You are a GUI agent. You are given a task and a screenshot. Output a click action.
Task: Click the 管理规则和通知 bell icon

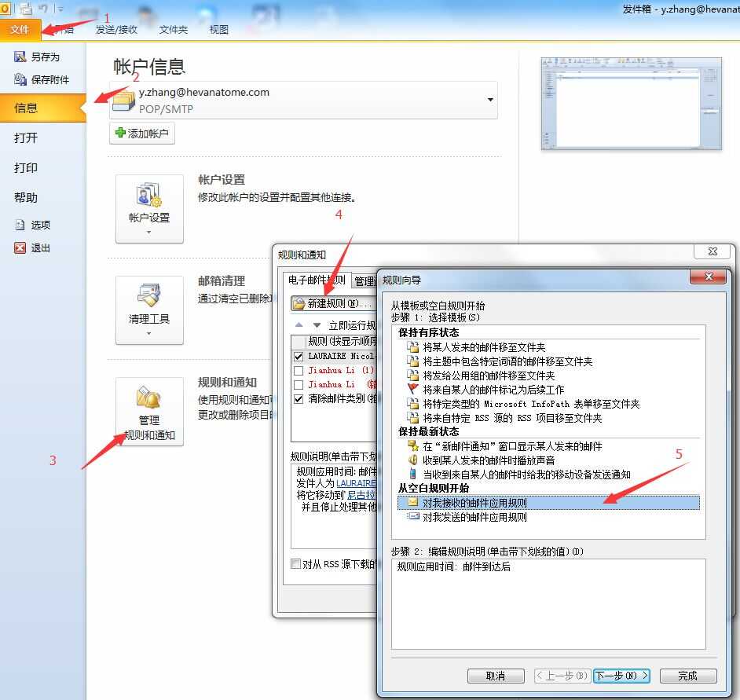(x=148, y=397)
